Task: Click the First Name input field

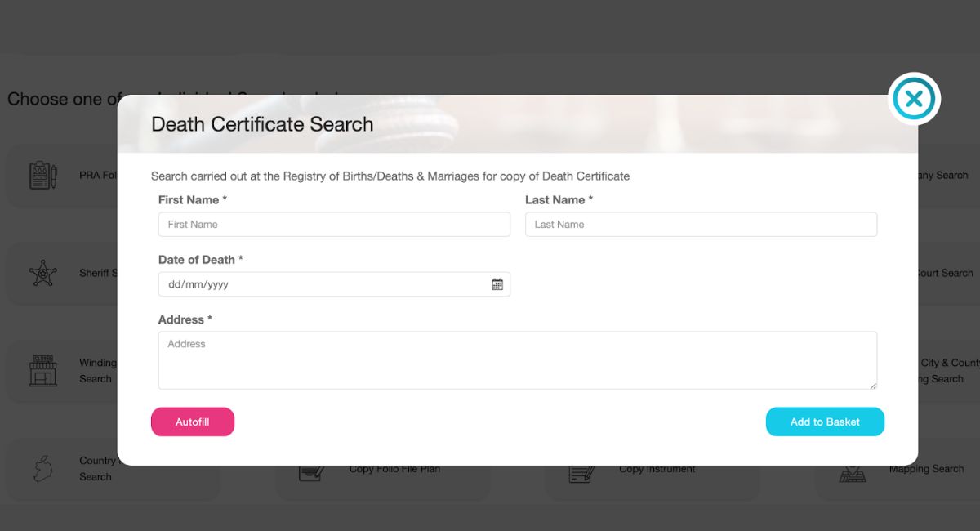Action: (334, 225)
